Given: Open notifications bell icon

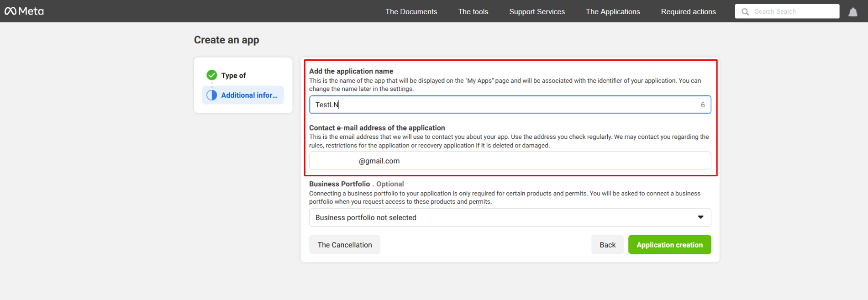Looking at the screenshot, I should pos(852,12).
